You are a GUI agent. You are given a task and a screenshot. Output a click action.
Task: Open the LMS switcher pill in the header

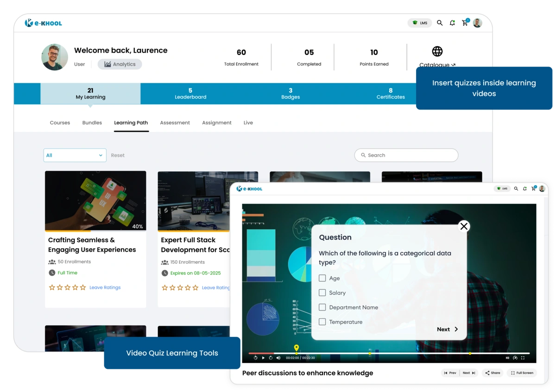420,23
